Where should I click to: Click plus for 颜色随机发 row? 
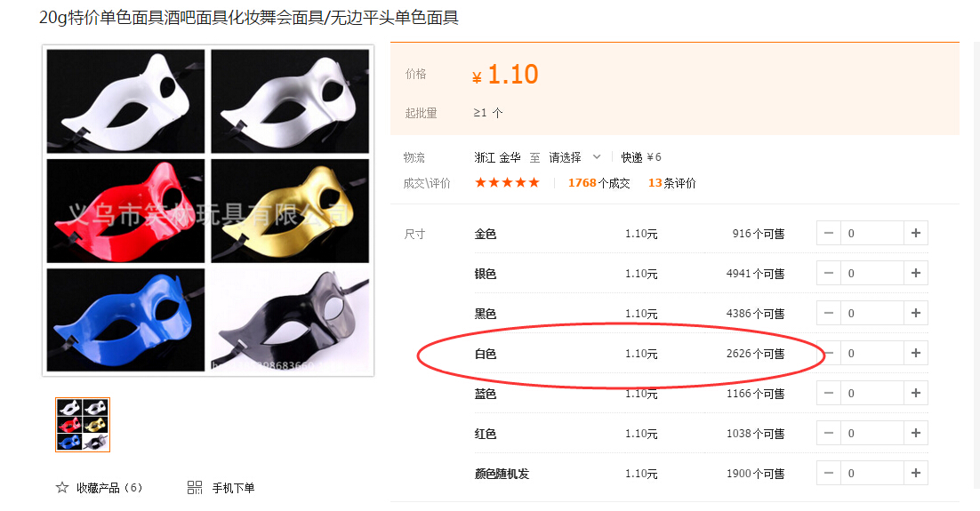click(916, 473)
